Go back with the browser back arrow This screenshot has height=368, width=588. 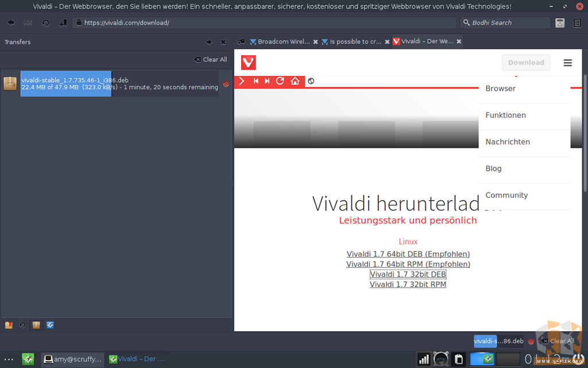point(11,23)
